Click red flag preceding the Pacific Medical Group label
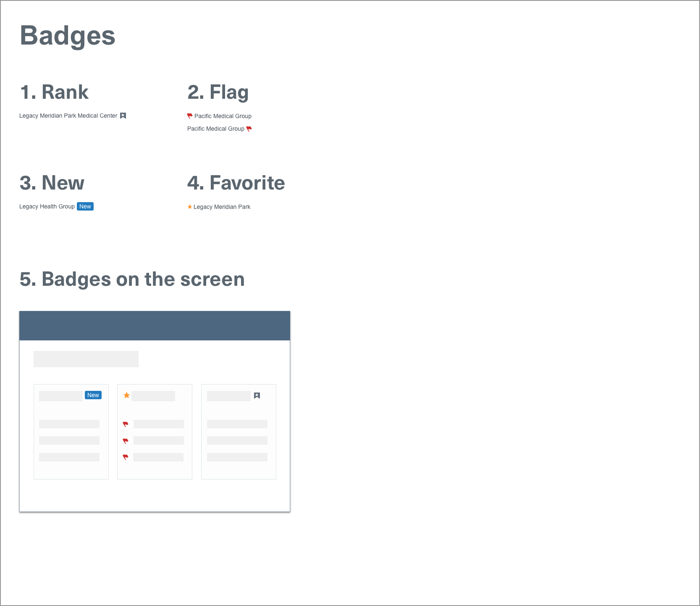Screen dimensions: 700x606 click(x=190, y=116)
